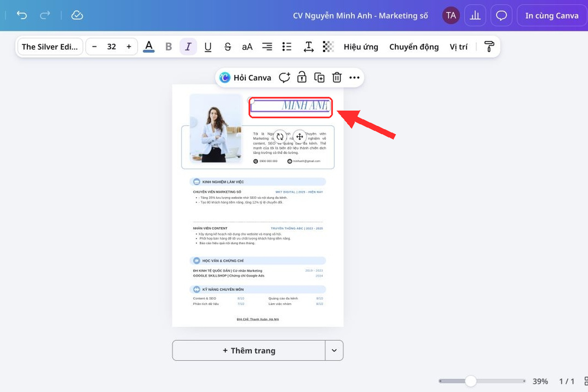Screen dimensions: 588x392
Task: Ask Hỏi Canva assistant
Action: click(246, 78)
